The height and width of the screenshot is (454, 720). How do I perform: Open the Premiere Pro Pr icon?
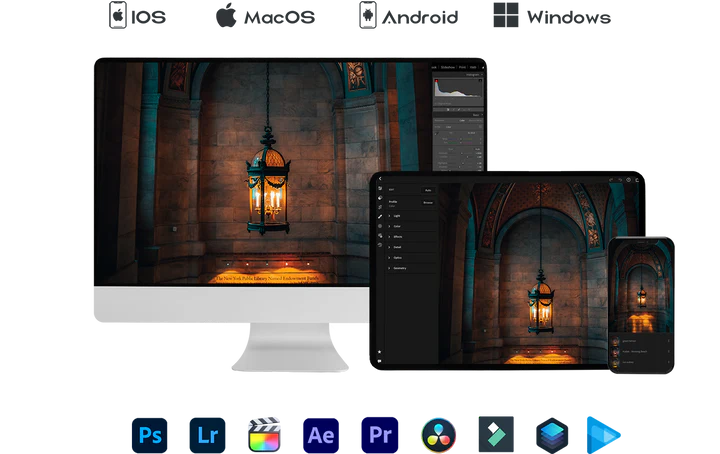point(380,435)
